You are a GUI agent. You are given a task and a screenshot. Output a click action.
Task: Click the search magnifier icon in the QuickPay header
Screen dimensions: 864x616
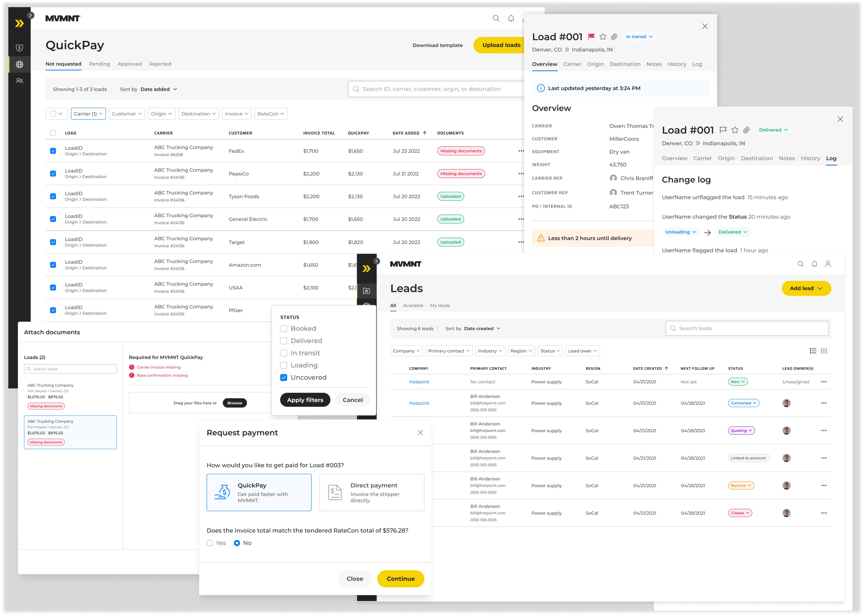pos(496,18)
